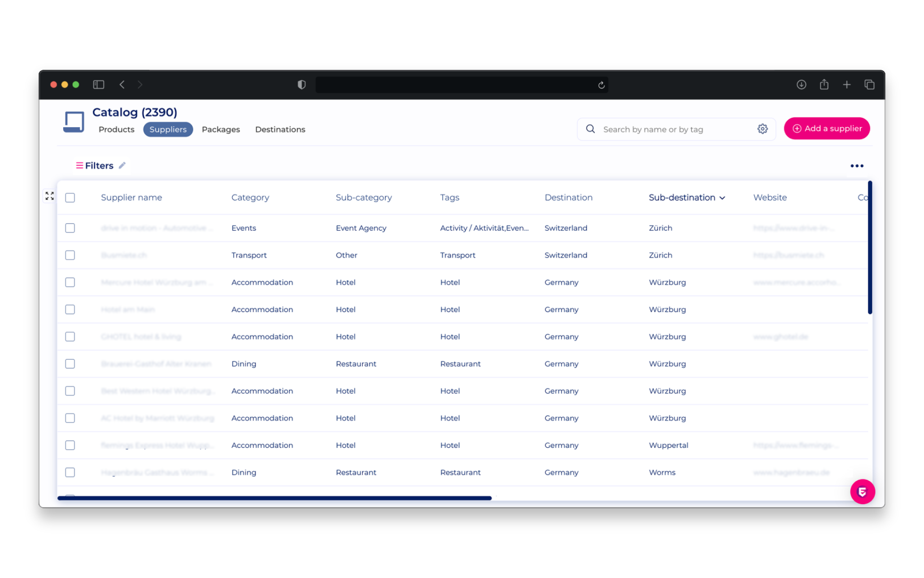Open a new browser tab

click(x=846, y=85)
